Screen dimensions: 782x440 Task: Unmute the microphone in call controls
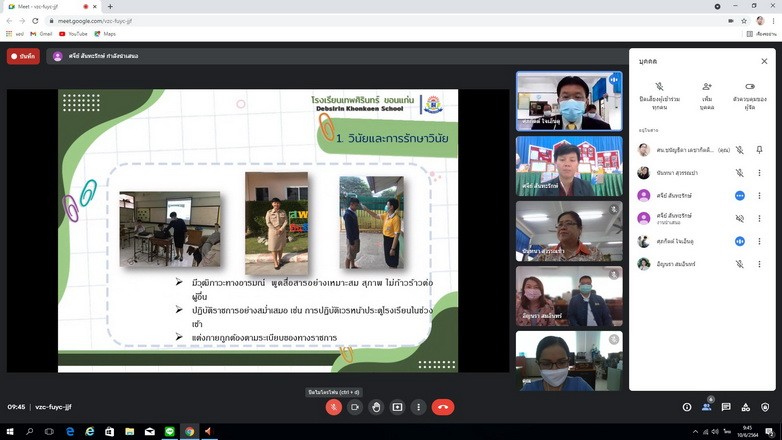tap(334, 407)
